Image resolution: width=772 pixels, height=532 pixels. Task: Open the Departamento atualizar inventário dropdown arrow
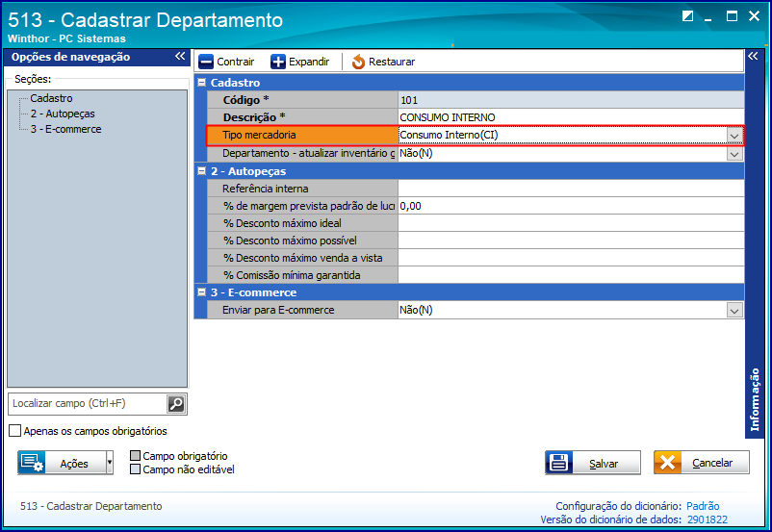734,154
